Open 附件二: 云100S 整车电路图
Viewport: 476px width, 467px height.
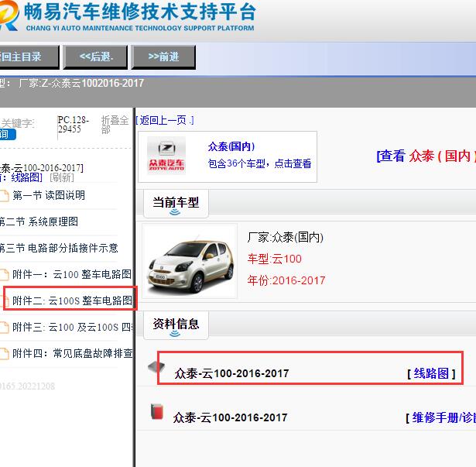pos(72,300)
